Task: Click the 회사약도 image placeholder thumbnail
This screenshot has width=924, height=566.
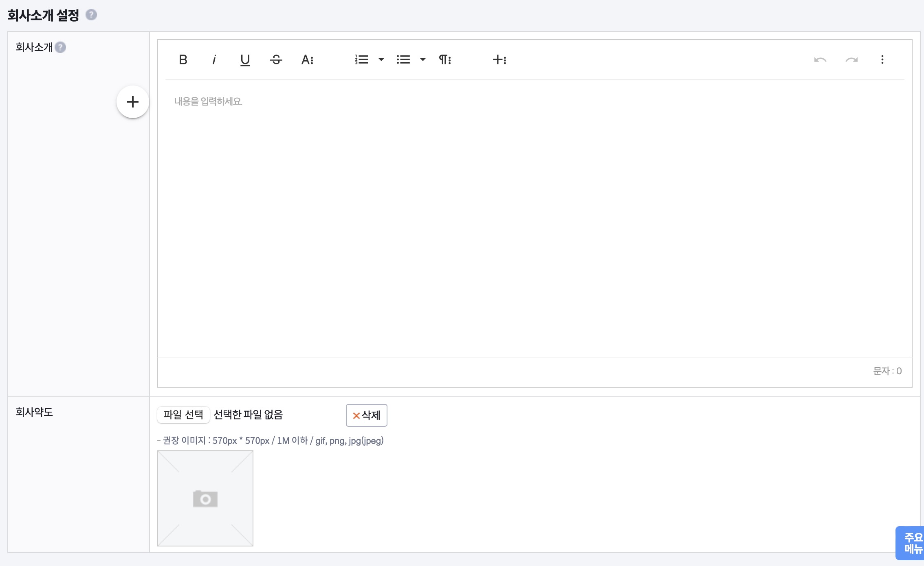Action: (205, 498)
